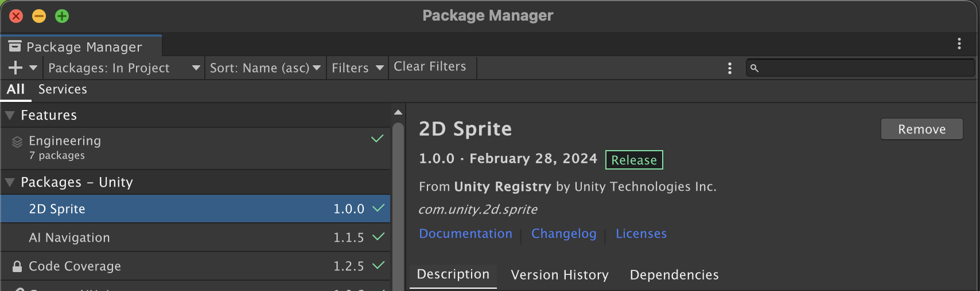
Task: Click the plus icon to add package
Action: click(x=15, y=68)
